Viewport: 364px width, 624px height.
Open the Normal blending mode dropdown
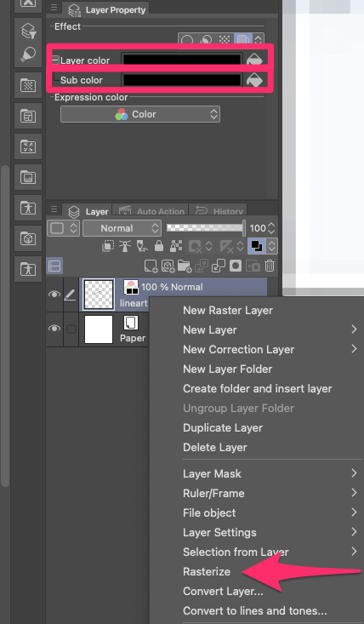[122, 228]
